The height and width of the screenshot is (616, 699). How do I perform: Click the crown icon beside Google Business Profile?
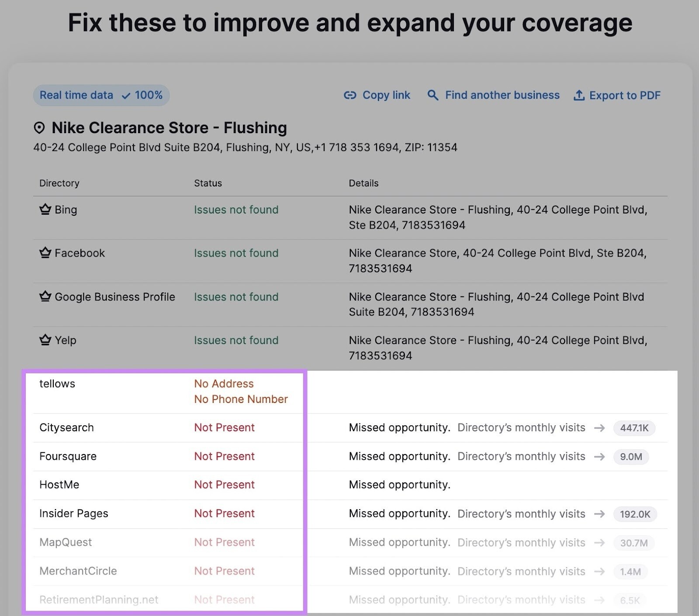coord(45,297)
